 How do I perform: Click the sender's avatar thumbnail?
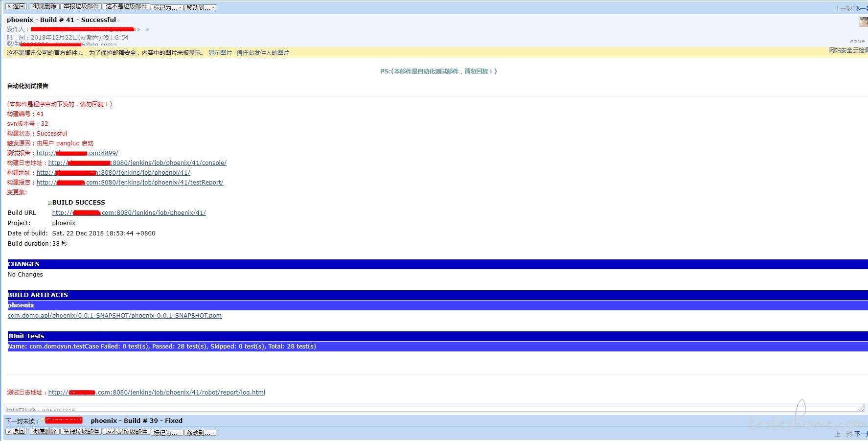pos(864,22)
